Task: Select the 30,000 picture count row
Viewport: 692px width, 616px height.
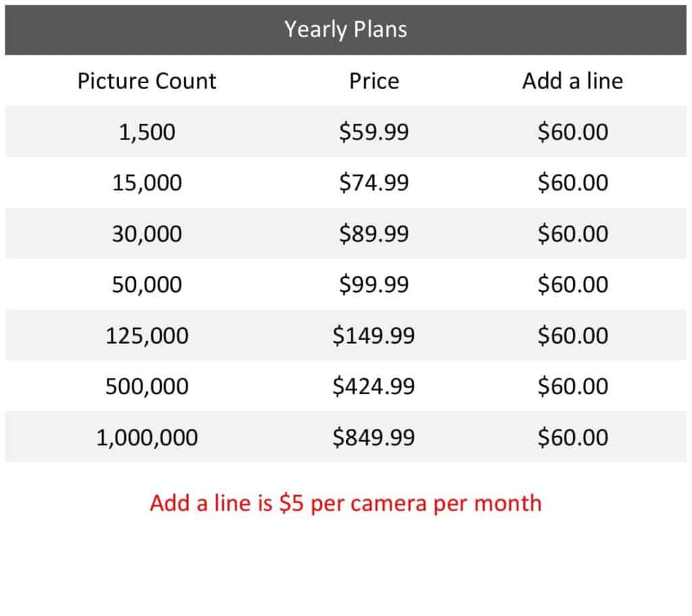Action: (x=147, y=234)
